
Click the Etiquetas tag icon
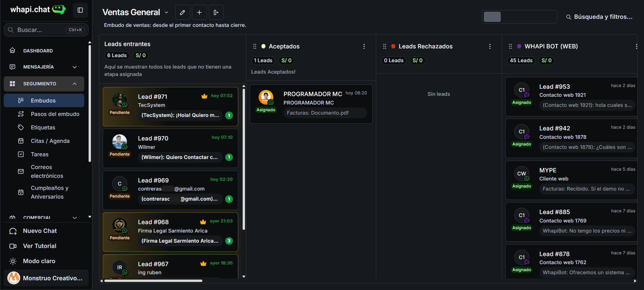click(x=21, y=127)
